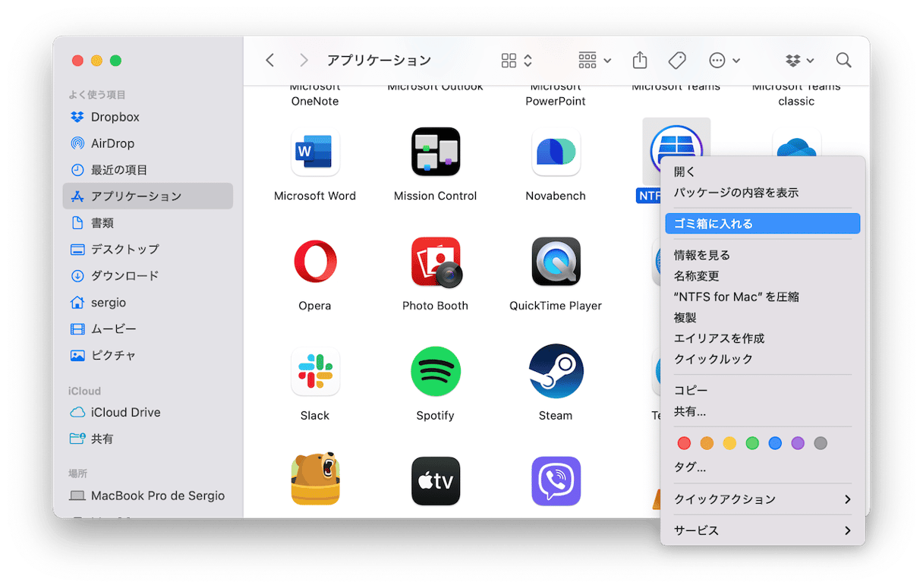Apply the yellow tag color
This screenshot has height=588, width=923.
[x=729, y=443]
